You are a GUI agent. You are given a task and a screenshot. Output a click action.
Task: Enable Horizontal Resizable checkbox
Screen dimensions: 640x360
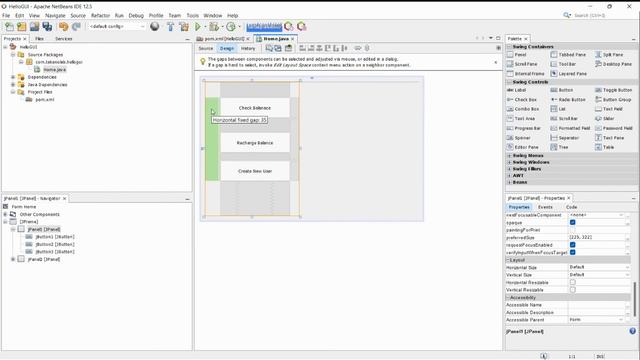coord(573,282)
